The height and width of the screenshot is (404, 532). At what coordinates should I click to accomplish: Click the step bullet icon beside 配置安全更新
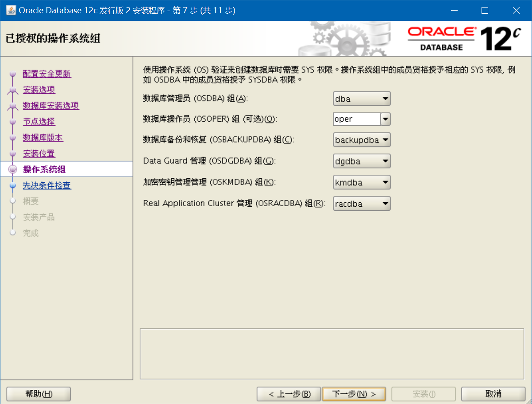click(x=13, y=74)
